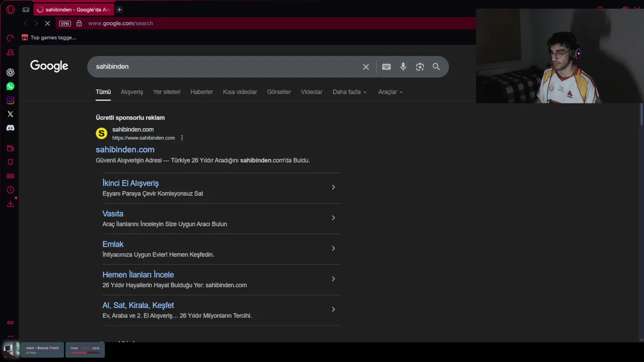This screenshot has height=362, width=644.
Task: Open the GX Control speedometer sidebar icon
Action: tap(10, 38)
